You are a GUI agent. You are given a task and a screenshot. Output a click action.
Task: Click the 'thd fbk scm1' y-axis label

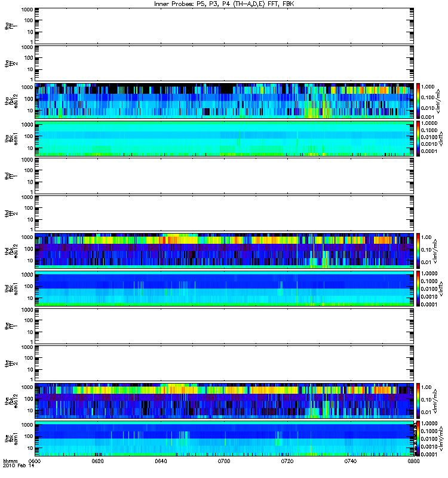click(11, 289)
